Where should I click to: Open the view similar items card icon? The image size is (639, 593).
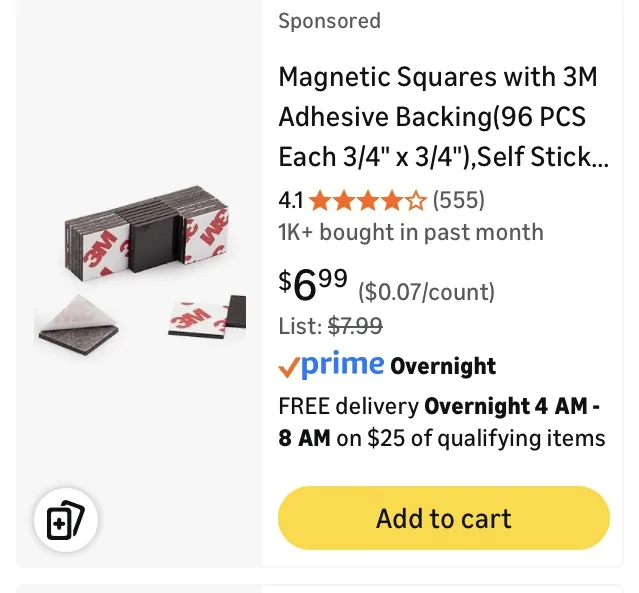[x=66, y=520]
